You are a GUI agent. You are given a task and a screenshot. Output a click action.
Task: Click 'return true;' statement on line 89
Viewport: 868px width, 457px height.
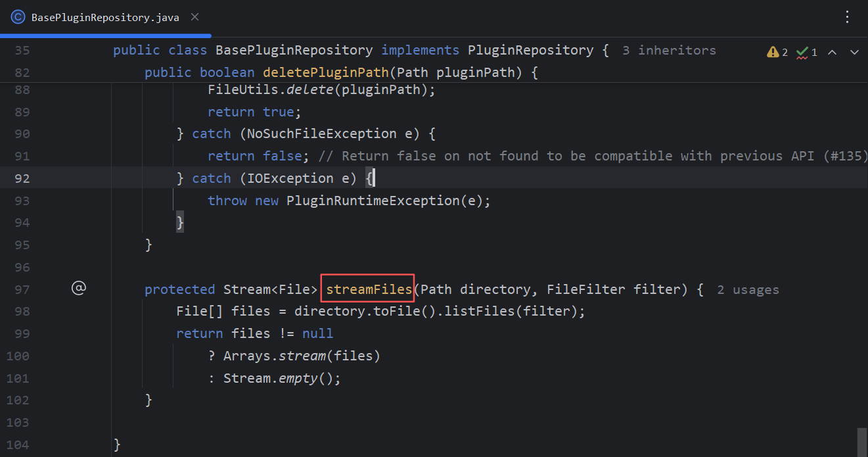254,112
